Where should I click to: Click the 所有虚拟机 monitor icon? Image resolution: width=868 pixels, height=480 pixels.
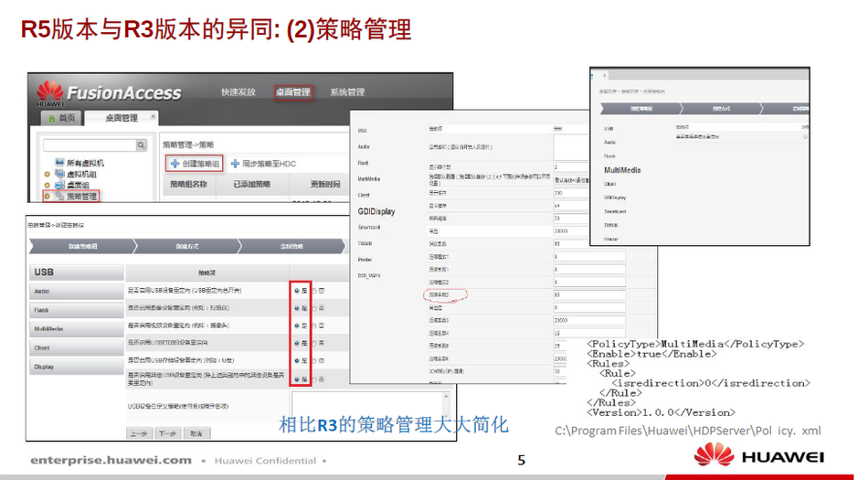pos(58,163)
